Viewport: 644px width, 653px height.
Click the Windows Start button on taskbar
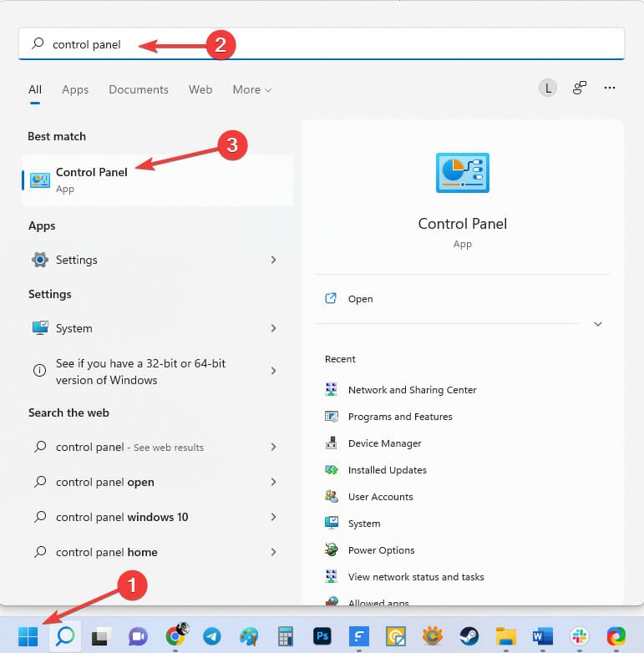(x=28, y=636)
